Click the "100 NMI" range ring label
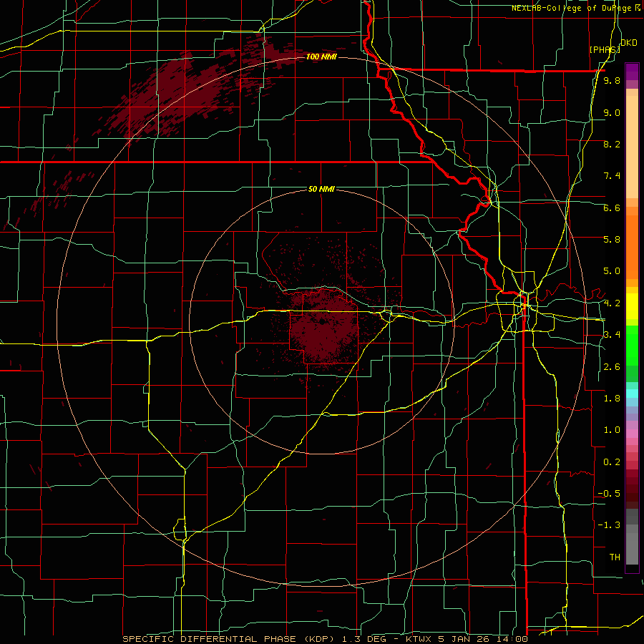Screen dimensions: 644x644 [321, 57]
